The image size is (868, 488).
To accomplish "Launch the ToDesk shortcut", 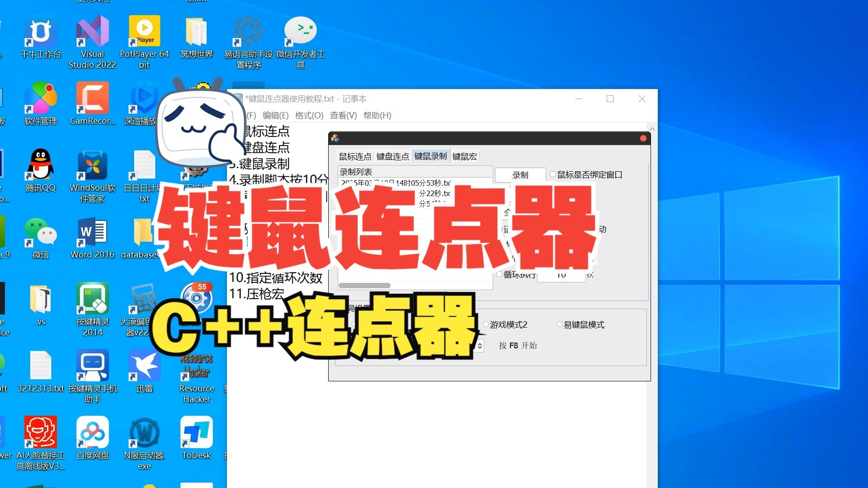I will click(196, 438).
